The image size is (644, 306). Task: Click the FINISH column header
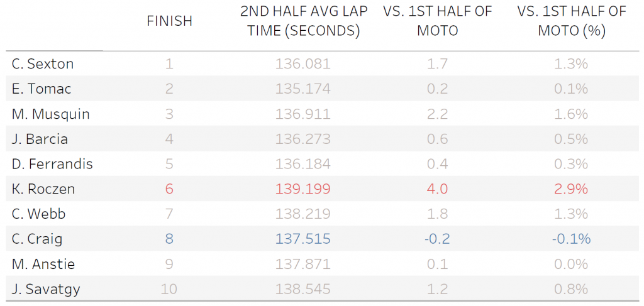169,21
